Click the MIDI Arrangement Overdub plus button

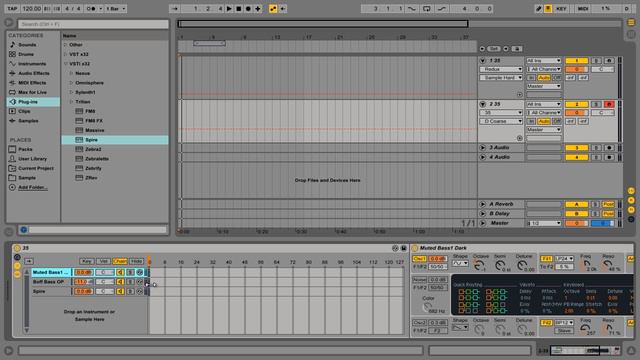tap(258, 9)
